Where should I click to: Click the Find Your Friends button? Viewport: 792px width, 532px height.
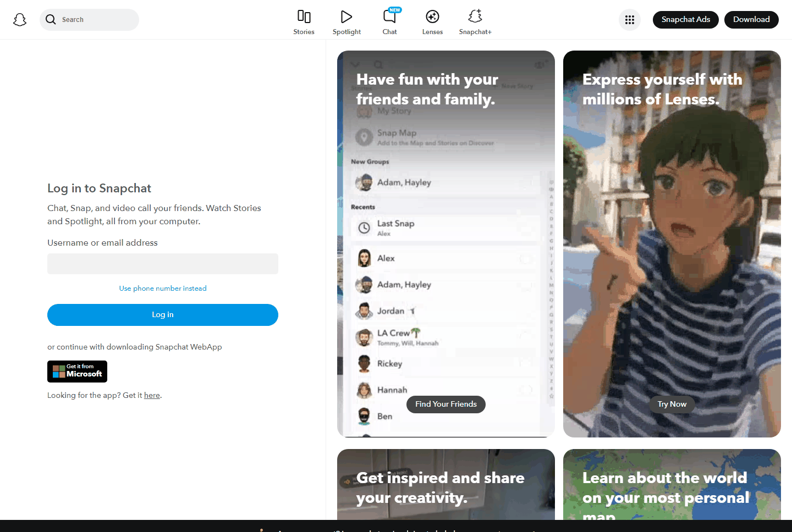point(446,404)
